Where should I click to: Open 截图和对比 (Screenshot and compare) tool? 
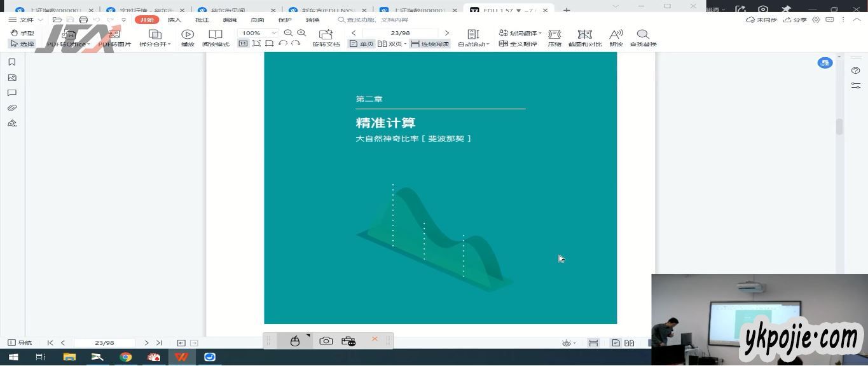tap(584, 34)
